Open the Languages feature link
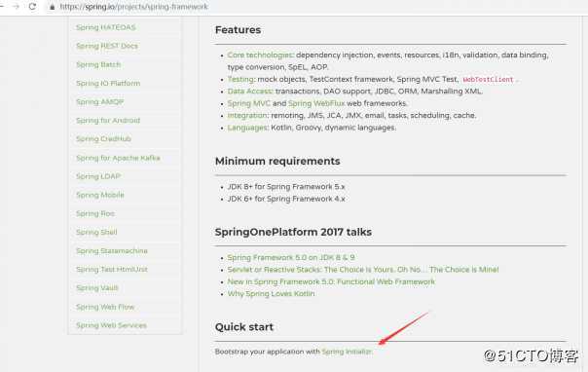 coord(248,128)
